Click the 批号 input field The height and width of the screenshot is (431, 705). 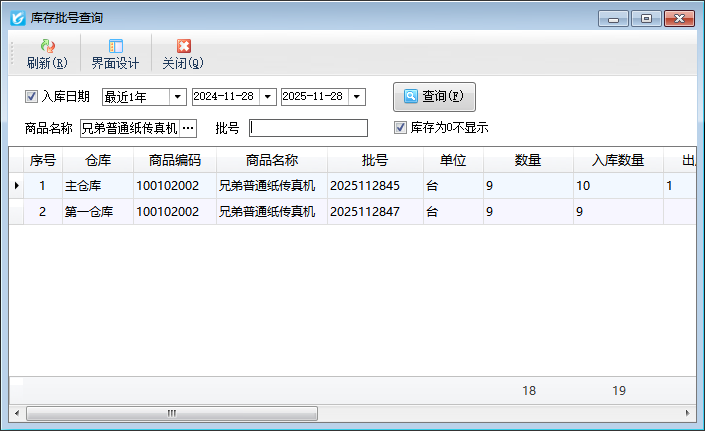pyautogui.click(x=308, y=128)
